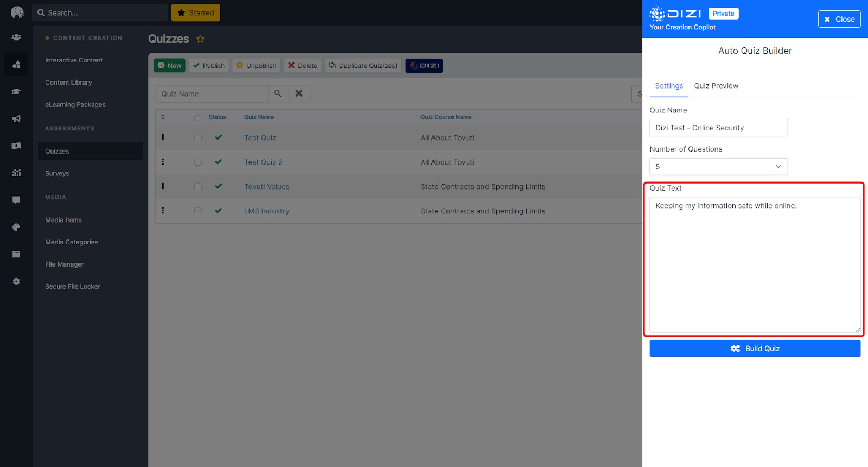Open row menu dots for Tovuti Values
Image resolution: width=868 pixels, height=467 pixels.
163,186
